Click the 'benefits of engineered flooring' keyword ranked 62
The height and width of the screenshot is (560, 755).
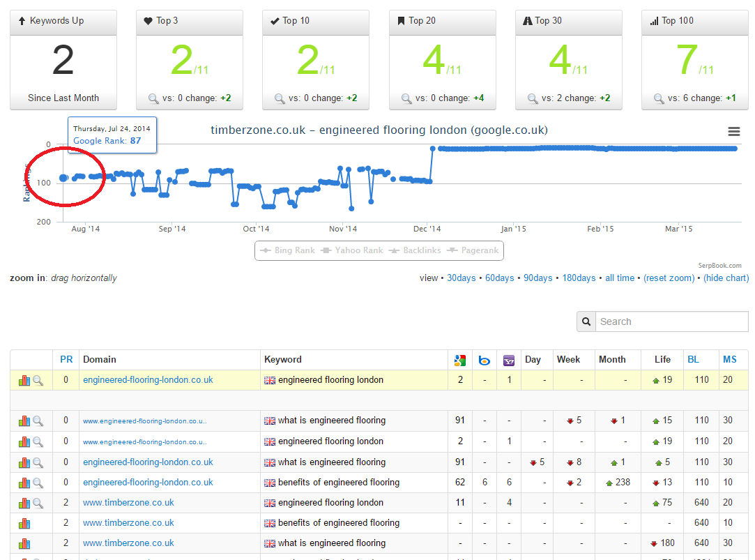point(339,483)
